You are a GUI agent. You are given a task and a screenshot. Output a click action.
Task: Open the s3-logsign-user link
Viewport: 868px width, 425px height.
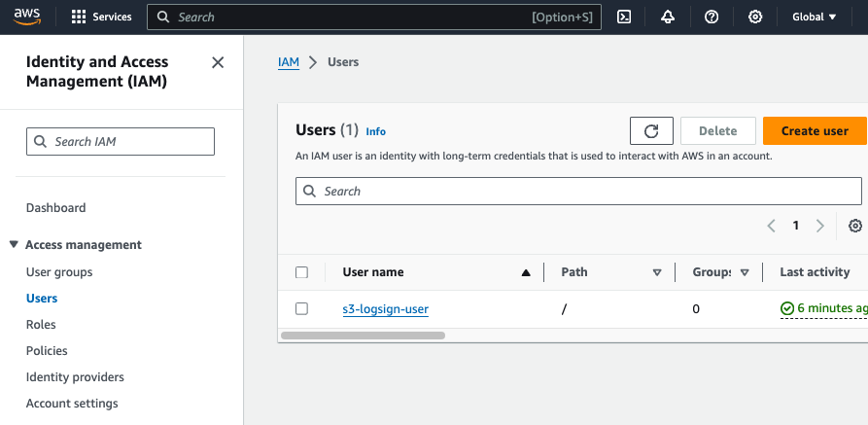(x=385, y=308)
